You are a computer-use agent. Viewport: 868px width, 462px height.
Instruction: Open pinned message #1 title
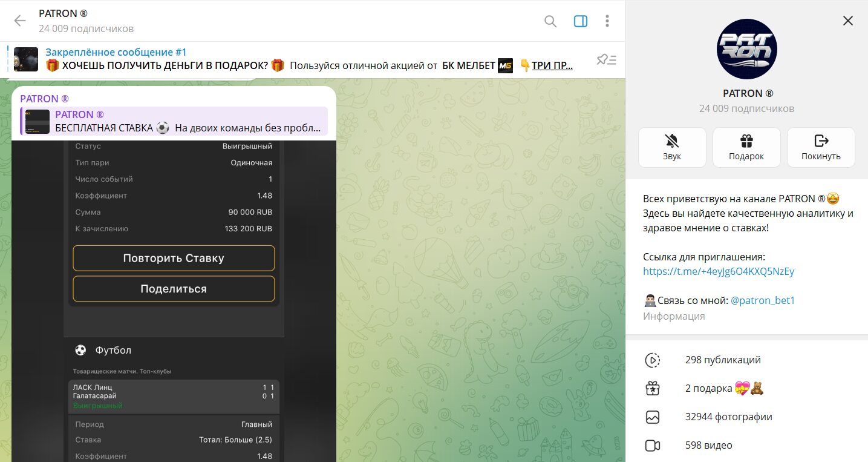(116, 52)
